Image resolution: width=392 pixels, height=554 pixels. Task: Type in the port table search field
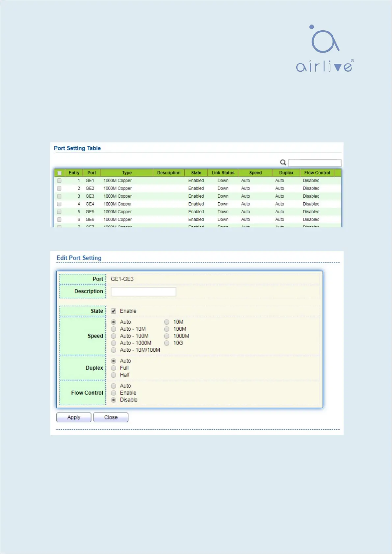(x=315, y=163)
